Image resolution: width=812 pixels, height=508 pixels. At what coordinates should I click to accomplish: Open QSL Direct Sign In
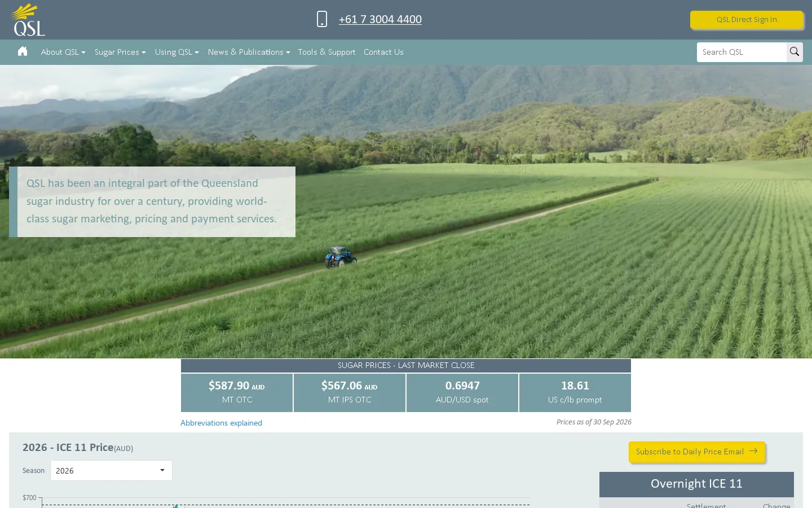747,20
